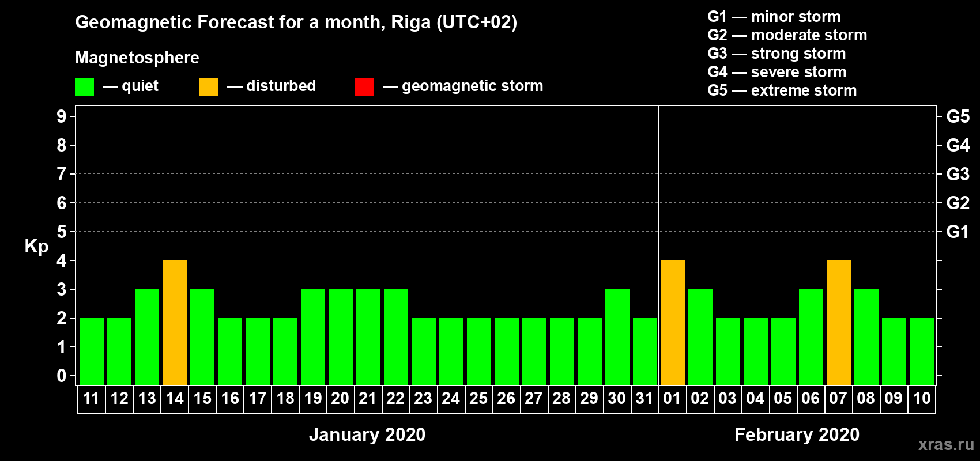This screenshot has width=980, height=461.
Task: Click the date label 14
Action: [x=175, y=398]
